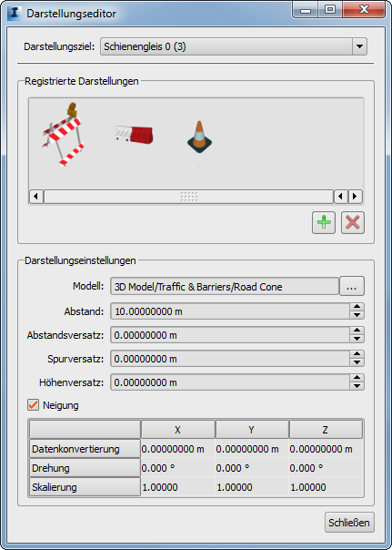Select the striped road barricade model thumbnail
Screen dimensions: 392x550
(x=65, y=135)
